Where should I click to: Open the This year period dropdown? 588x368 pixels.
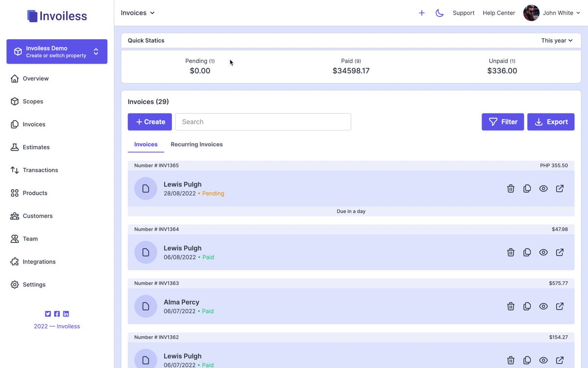[x=557, y=41]
